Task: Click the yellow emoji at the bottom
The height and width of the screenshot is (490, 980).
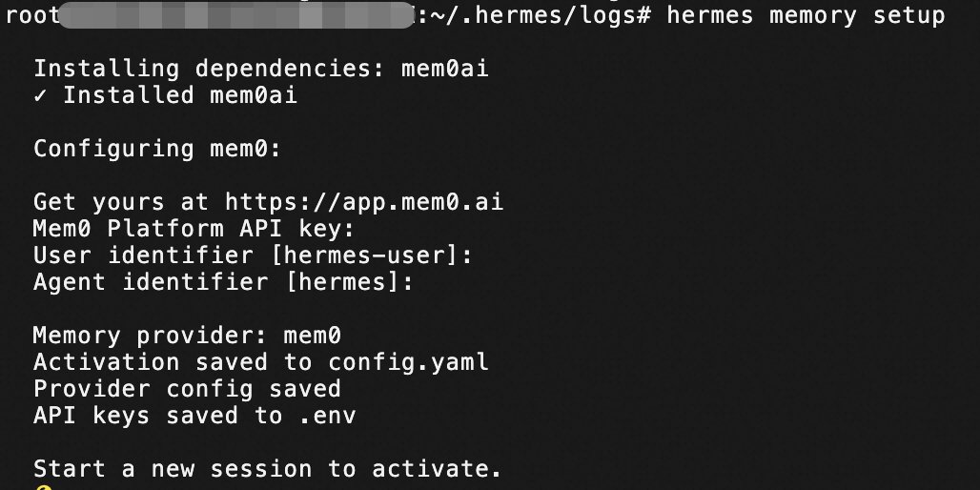Action: click(43, 487)
